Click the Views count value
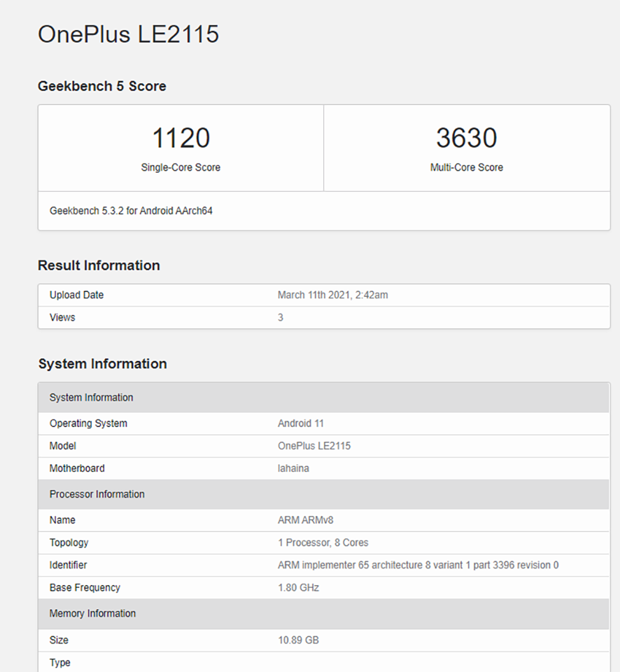This screenshot has width=620, height=672. click(281, 318)
